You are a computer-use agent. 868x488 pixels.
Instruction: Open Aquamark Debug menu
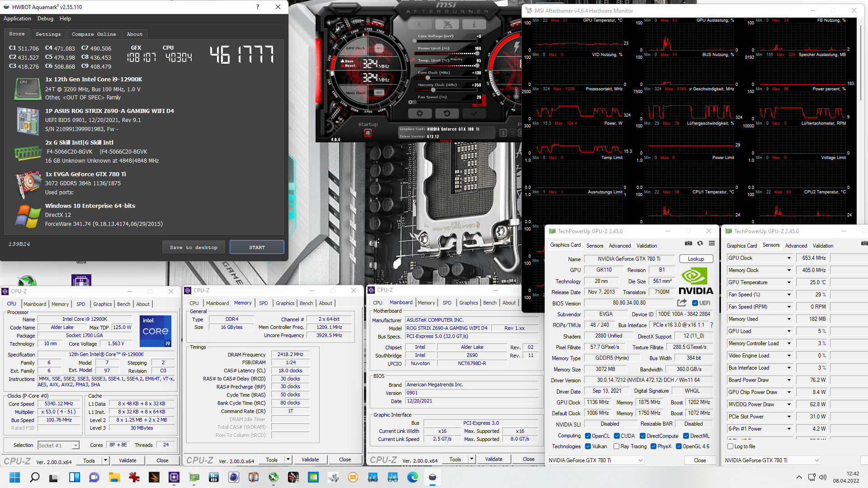(x=45, y=19)
